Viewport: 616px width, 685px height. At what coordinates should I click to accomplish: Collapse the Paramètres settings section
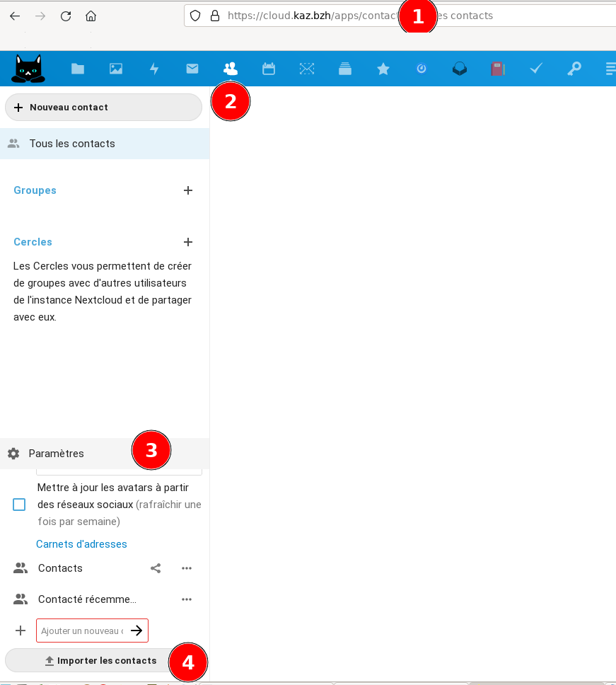tap(57, 454)
